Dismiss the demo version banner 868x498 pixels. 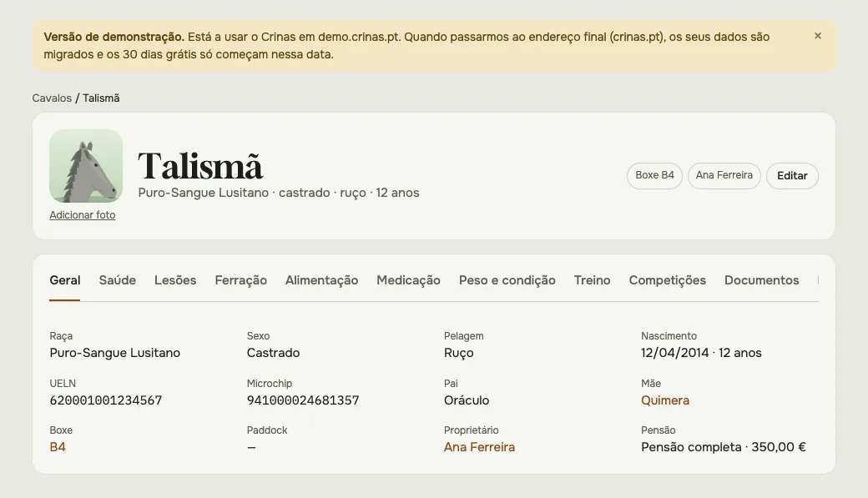818,36
